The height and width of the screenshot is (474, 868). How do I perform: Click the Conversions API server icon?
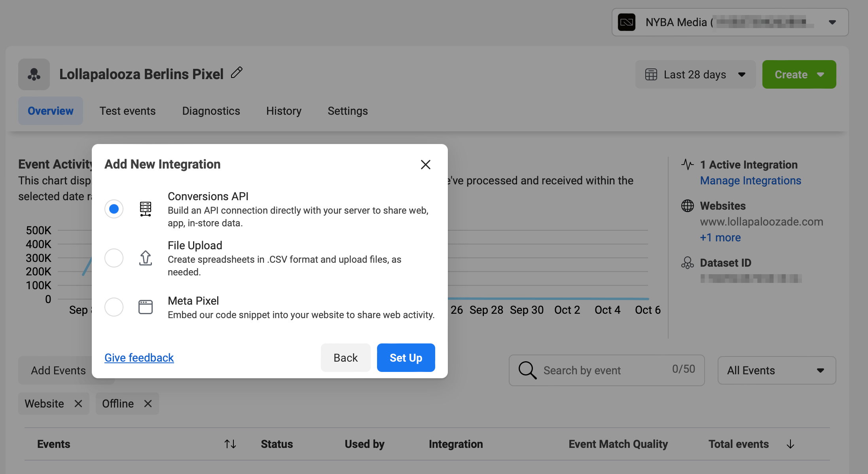146,209
